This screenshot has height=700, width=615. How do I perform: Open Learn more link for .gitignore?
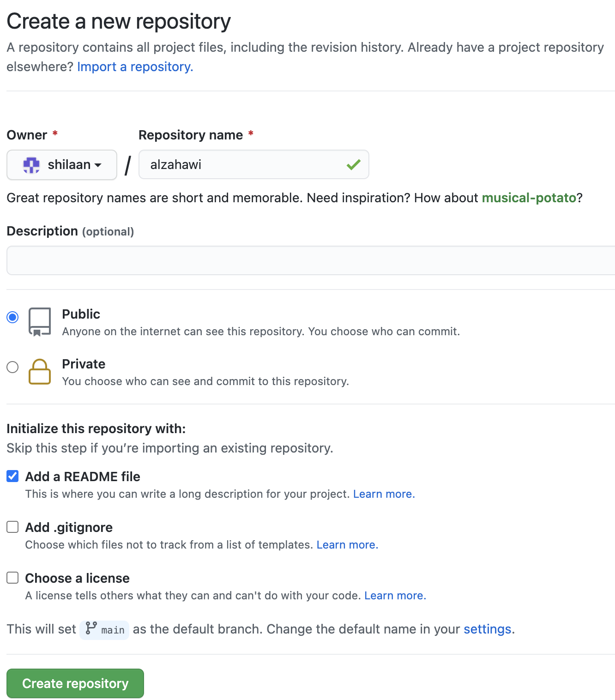(347, 545)
